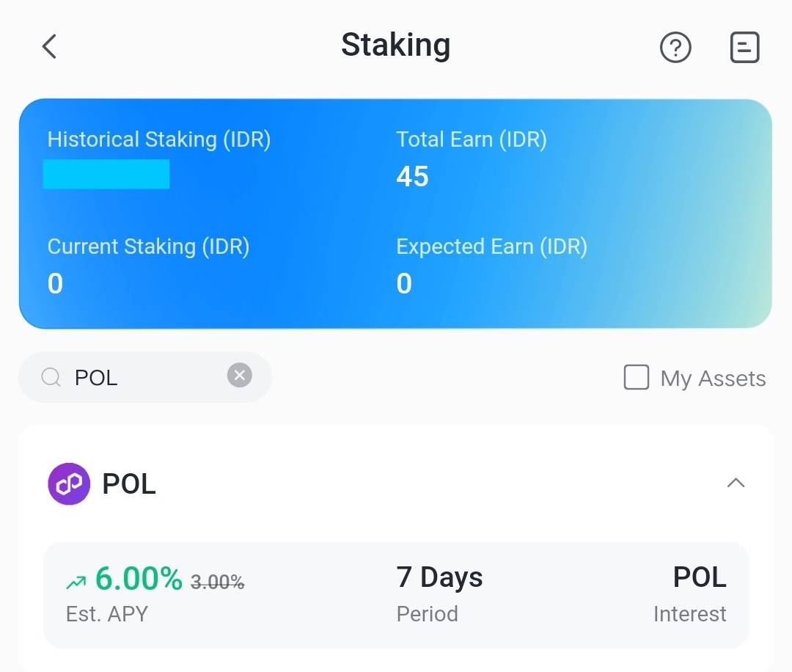792x672 pixels.
Task: Click the magnifier search icon
Action: click(51, 378)
